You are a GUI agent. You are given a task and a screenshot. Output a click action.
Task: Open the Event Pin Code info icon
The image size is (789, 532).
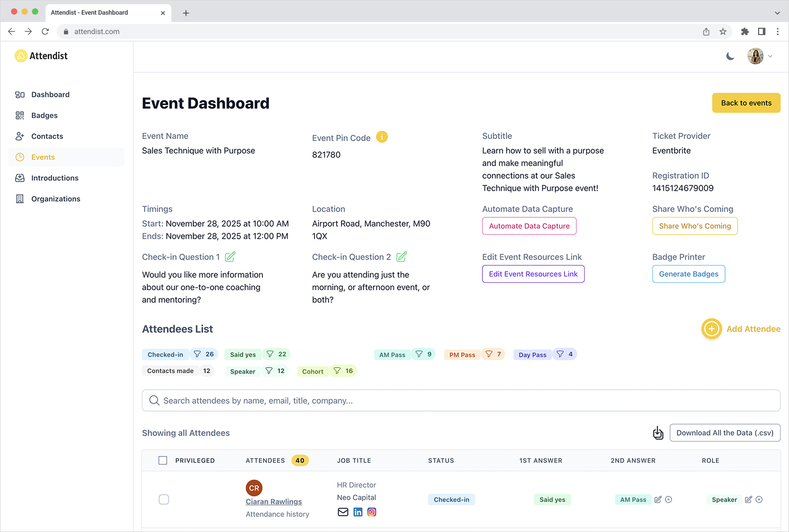click(382, 137)
